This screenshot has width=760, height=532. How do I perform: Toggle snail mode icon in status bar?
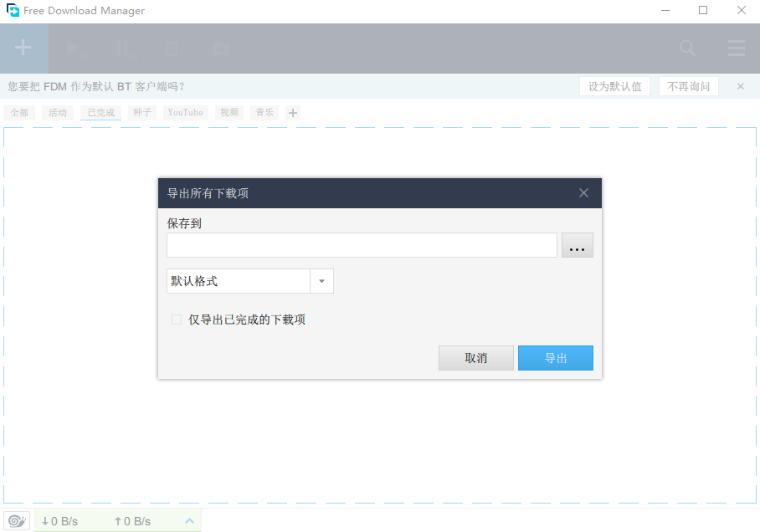coord(17,521)
